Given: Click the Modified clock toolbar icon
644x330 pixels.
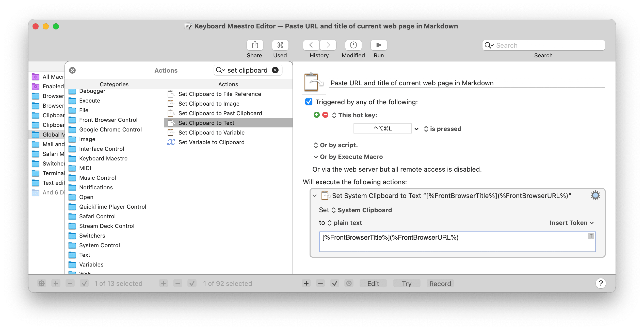Looking at the screenshot, I should pos(353,45).
